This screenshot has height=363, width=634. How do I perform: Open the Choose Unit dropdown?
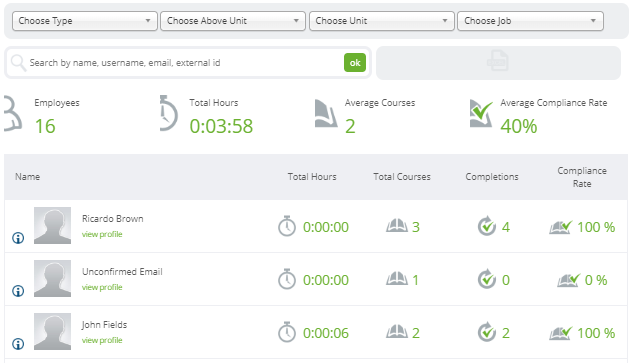pyautogui.click(x=382, y=21)
